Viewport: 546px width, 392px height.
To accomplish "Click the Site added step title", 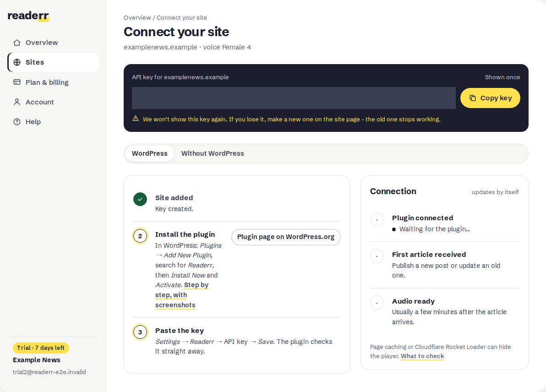I will 174,198.
